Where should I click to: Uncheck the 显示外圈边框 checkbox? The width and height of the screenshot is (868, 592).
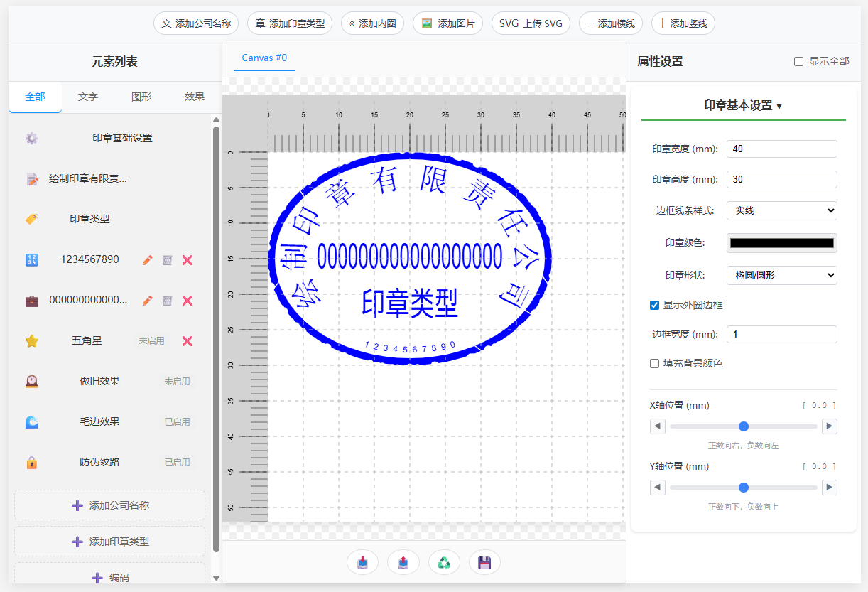pyautogui.click(x=654, y=305)
